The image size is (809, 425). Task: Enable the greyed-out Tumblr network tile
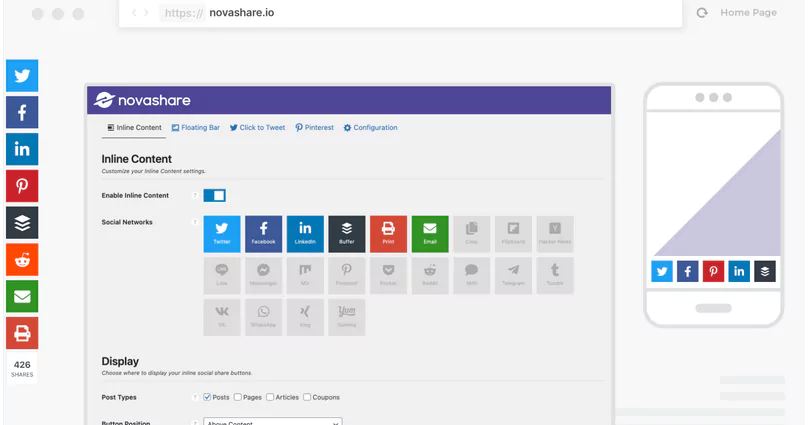555,275
